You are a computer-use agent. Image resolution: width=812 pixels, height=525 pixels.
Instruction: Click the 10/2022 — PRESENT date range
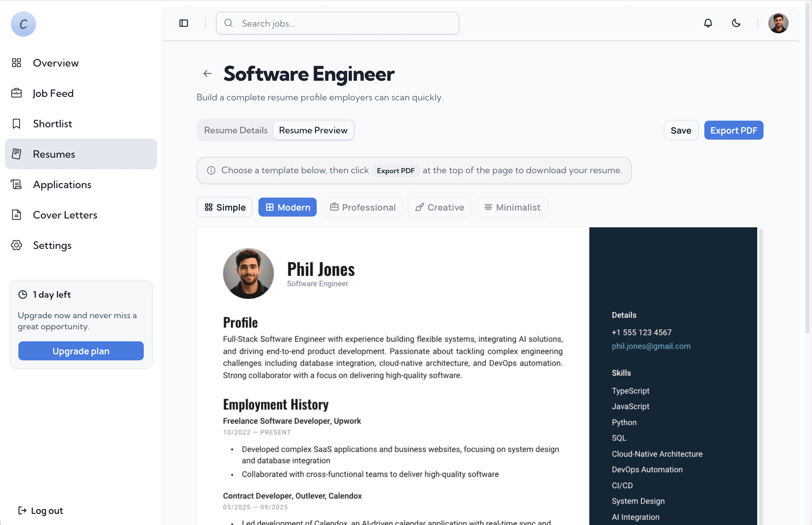coord(257,432)
